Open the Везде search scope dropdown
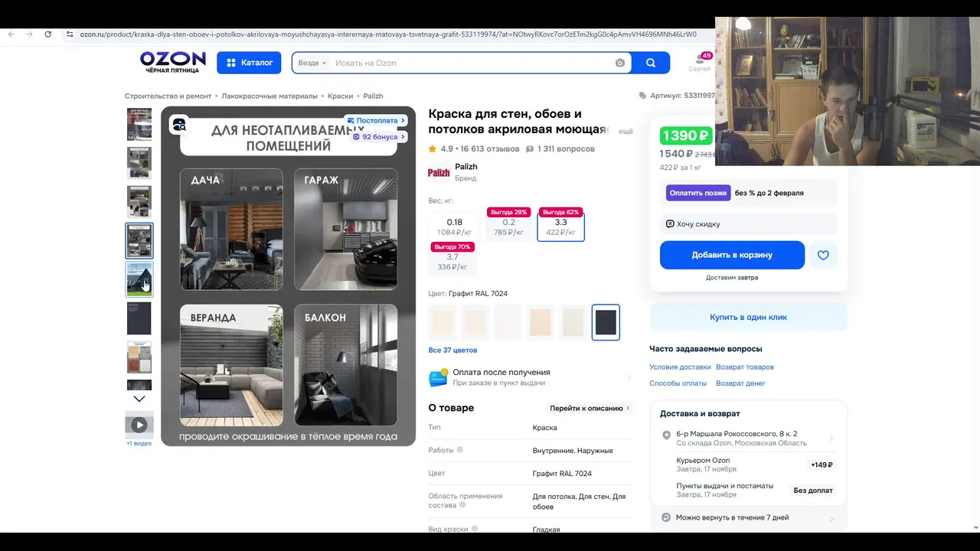 pos(312,63)
